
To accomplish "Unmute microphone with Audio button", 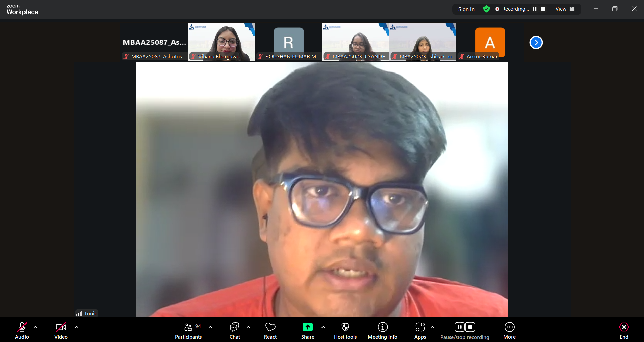I will point(22,331).
